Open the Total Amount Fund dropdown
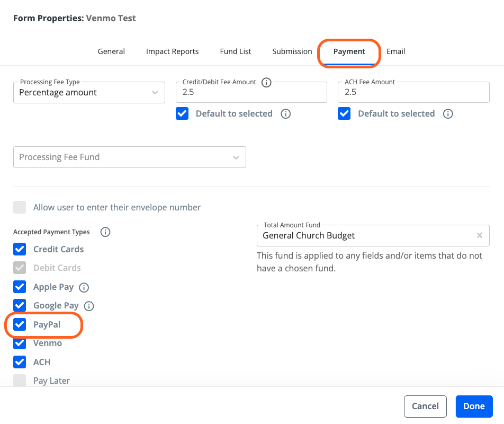This screenshot has height=424, width=504. point(365,236)
